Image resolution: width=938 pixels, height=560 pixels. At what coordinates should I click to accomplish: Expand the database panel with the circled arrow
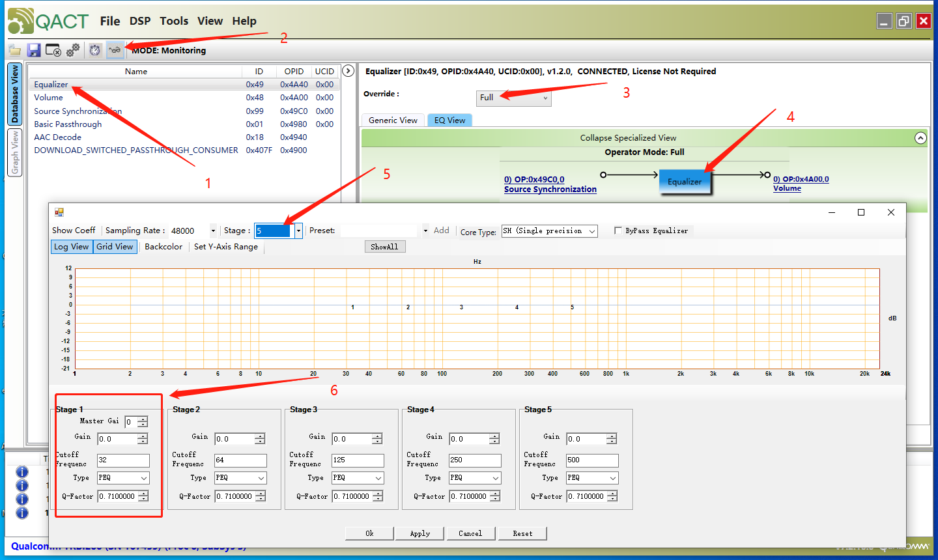click(348, 71)
